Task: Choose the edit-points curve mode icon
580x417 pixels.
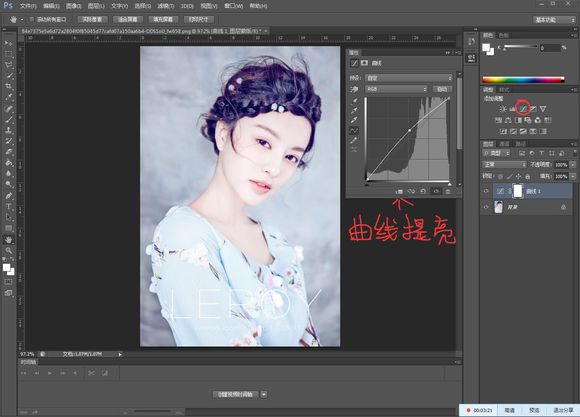Action: 354,130
